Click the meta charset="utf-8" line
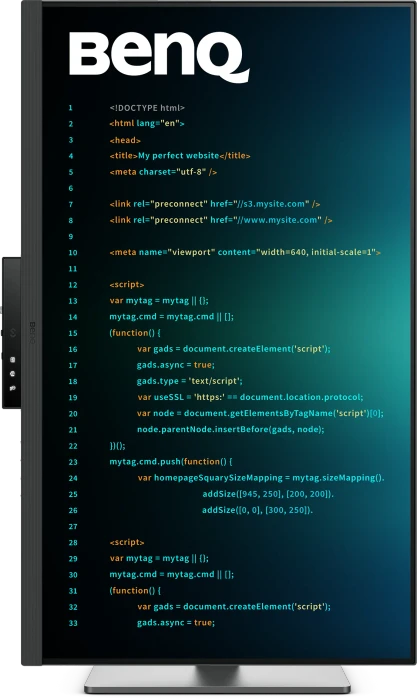 [x=163, y=172]
